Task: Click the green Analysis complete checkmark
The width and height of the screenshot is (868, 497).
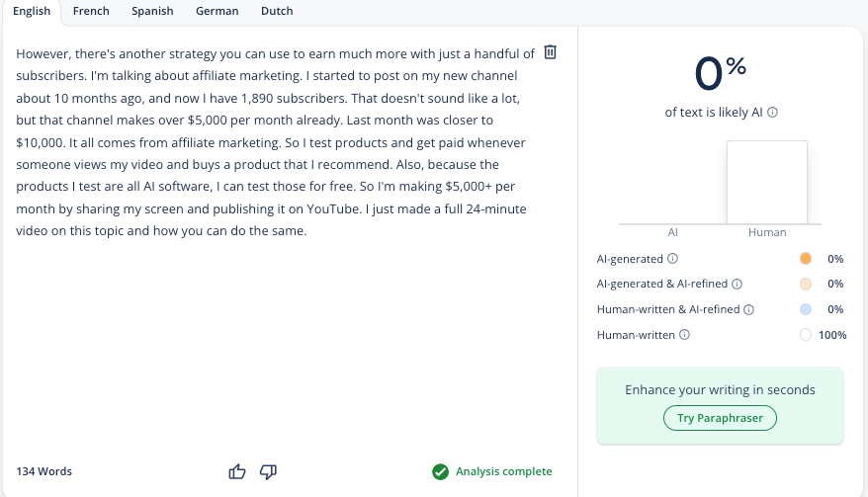Action: [x=441, y=471]
